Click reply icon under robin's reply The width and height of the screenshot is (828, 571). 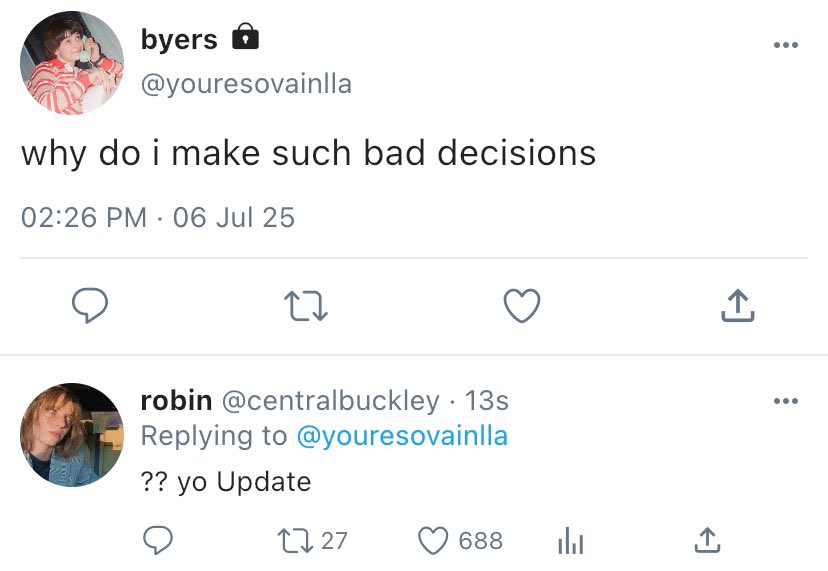pyautogui.click(x=157, y=541)
